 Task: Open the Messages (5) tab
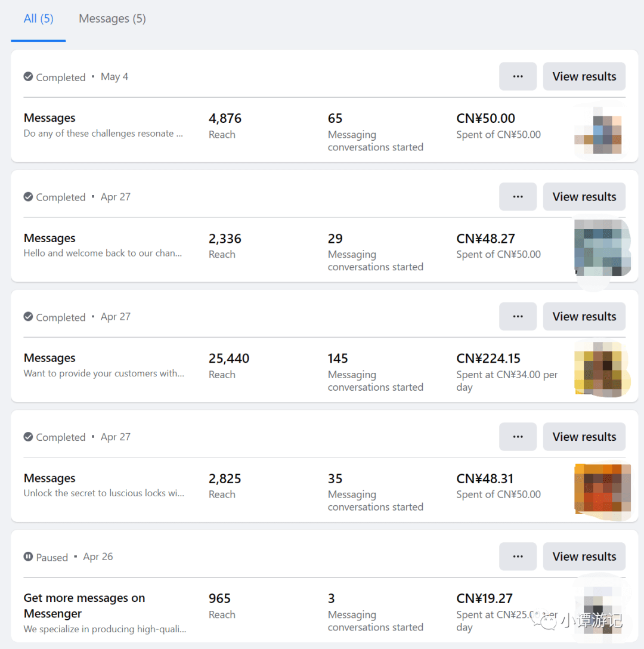[112, 18]
